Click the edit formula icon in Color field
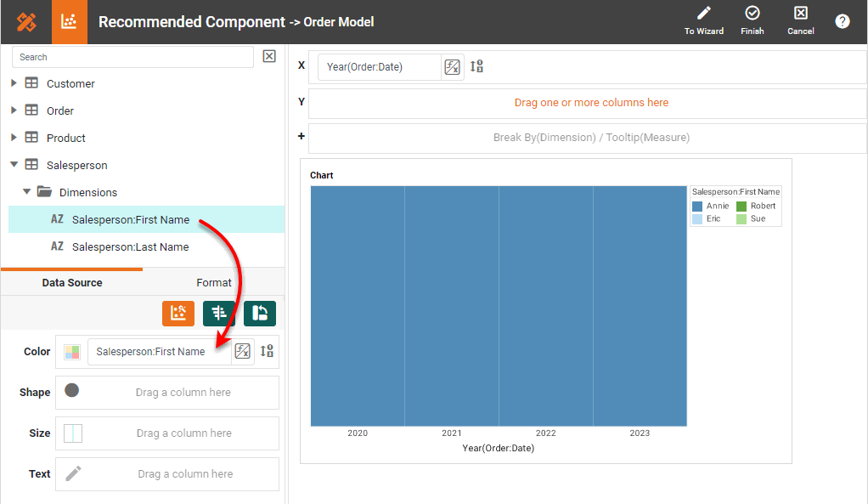The image size is (868, 504). pyautogui.click(x=243, y=351)
